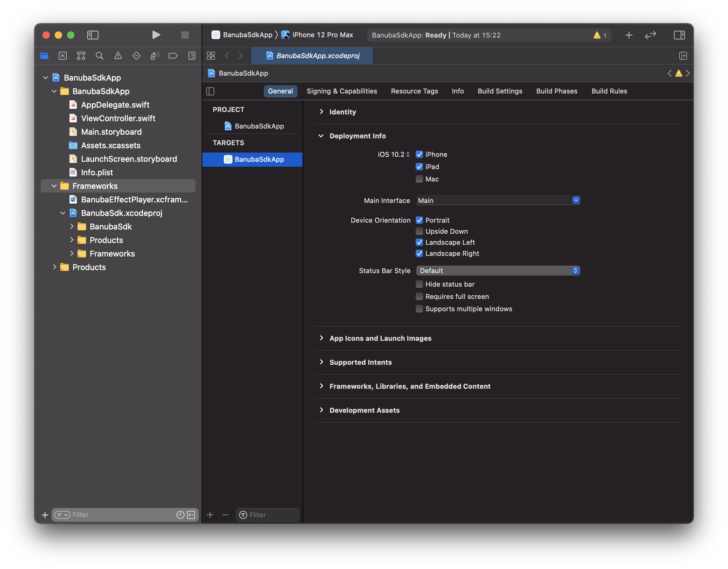The width and height of the screenshot is (728, 569).
Task: Add a new target with plus button
Action: (210, 515)
